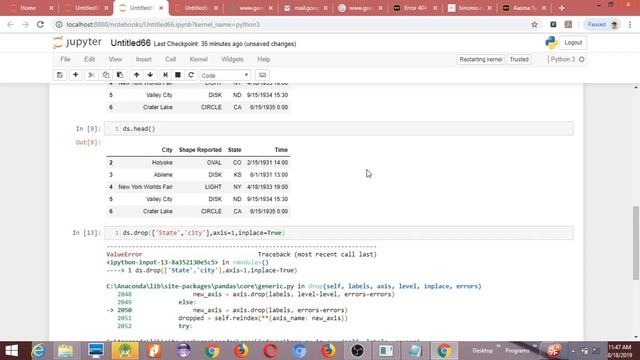The image size is (640, 360).
Task: Select 'Holyoke' cell in output table
Action: click(x=162, y=162)
